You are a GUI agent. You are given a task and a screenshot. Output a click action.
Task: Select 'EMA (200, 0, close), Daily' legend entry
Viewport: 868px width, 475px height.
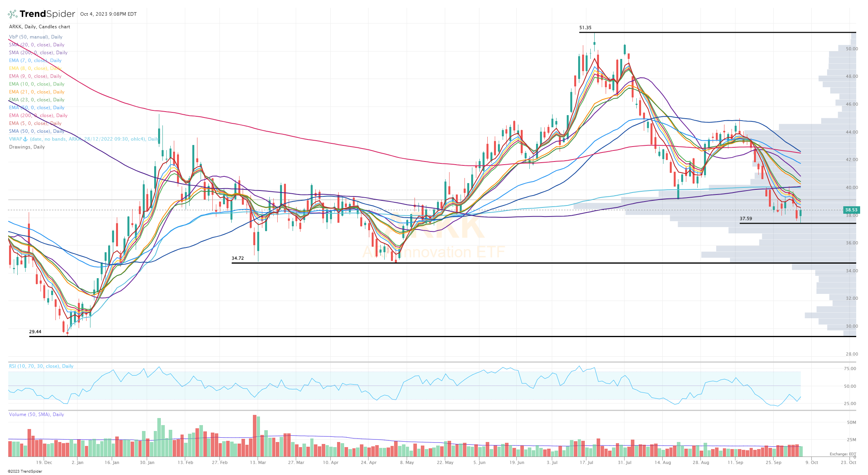pos(38,116)
